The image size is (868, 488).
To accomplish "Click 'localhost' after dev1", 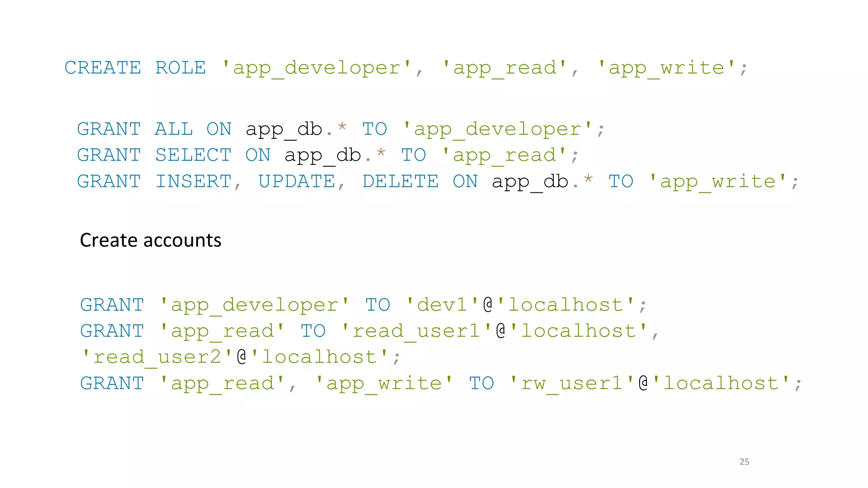I will tap(566, 305).
